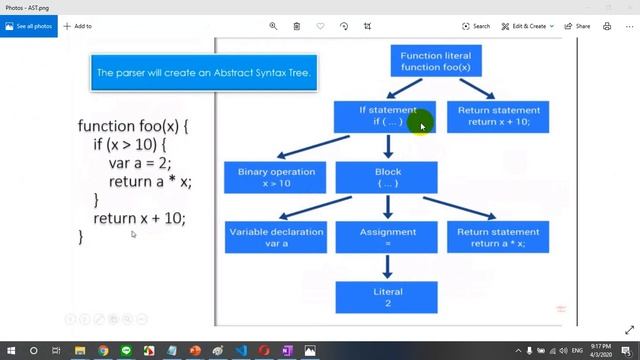Screen dimensions: 640x360
Task: Select the Photos app icon in the taskbar
Action: point(310,351)
